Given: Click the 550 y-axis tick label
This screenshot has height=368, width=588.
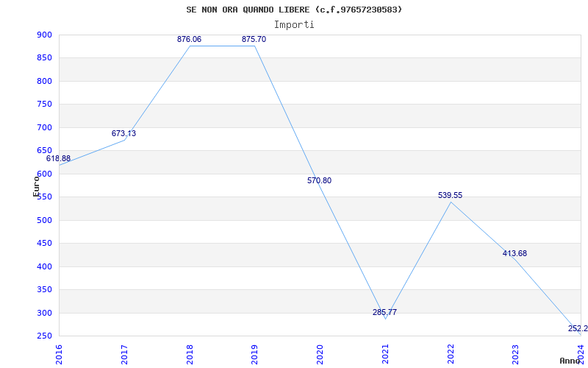Looking at the screenshot, I should (x=44, y=197).
